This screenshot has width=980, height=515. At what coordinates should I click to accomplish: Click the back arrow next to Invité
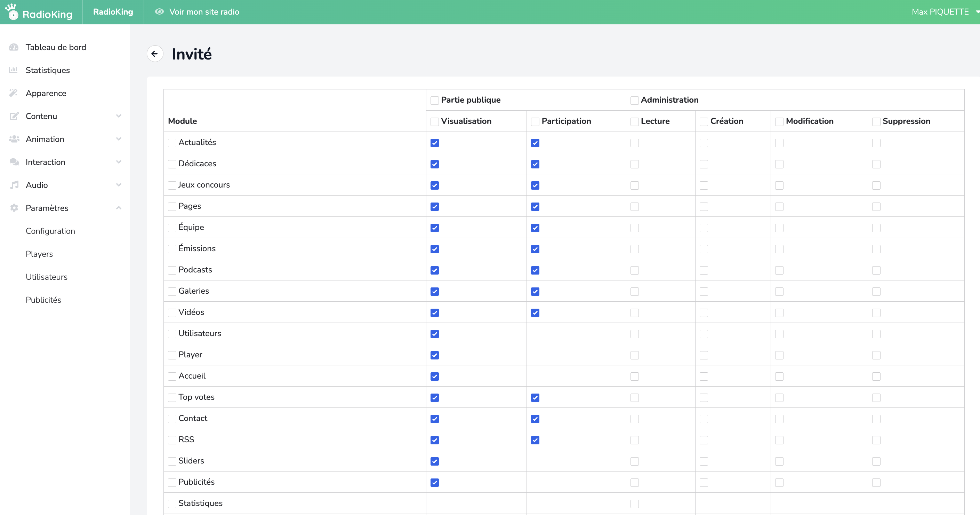coord(155,54)
